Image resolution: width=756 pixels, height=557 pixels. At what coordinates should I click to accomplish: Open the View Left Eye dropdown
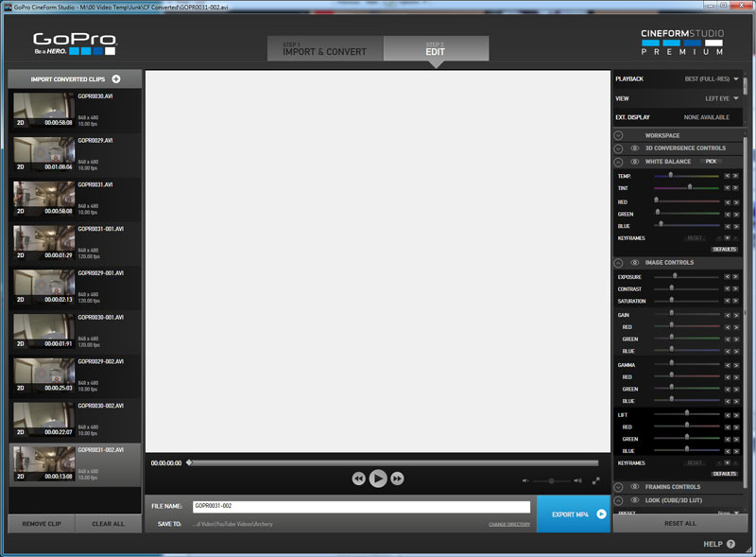(x=722, y=98)
